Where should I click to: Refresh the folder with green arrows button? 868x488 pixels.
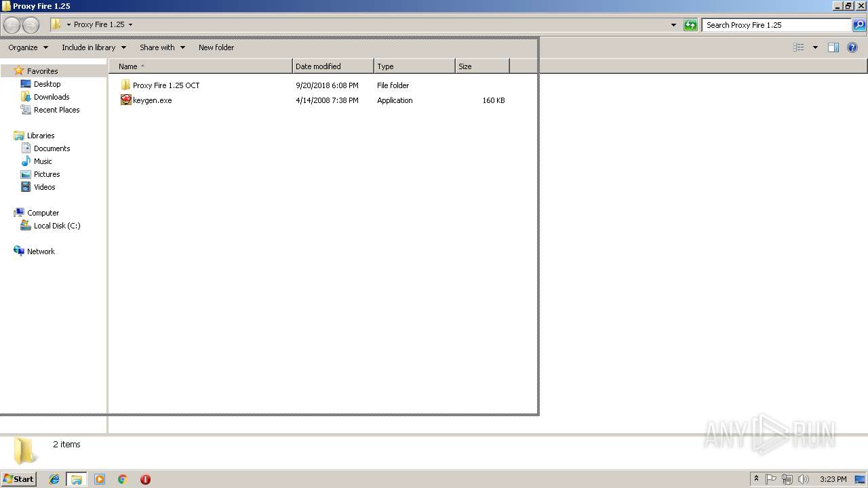tap(690, 25)
